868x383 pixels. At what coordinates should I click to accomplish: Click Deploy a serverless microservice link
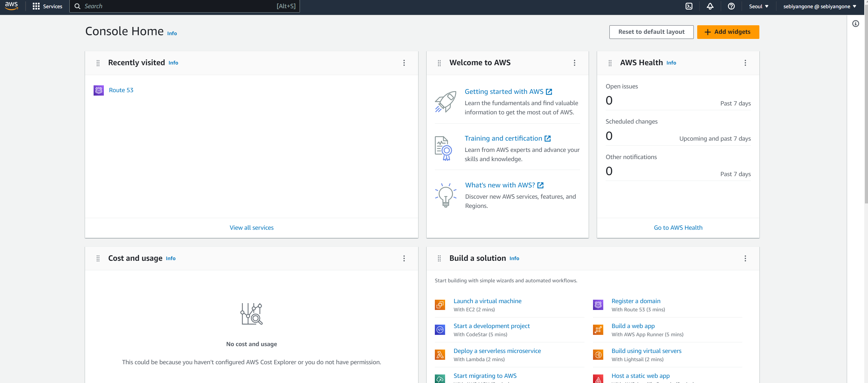[497, 351]
